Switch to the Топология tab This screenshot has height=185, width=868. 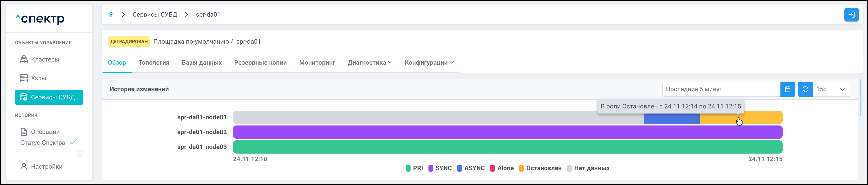pyautogui.click(x=154, y=63)
